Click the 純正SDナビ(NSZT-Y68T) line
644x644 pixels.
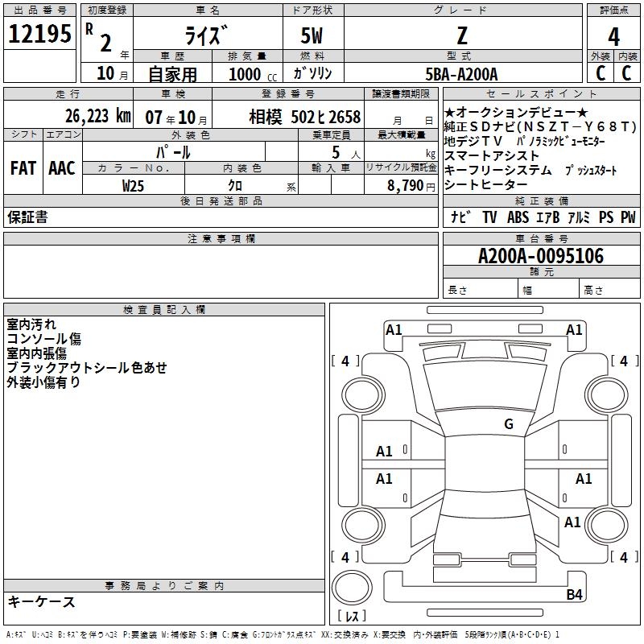point(540,127)
